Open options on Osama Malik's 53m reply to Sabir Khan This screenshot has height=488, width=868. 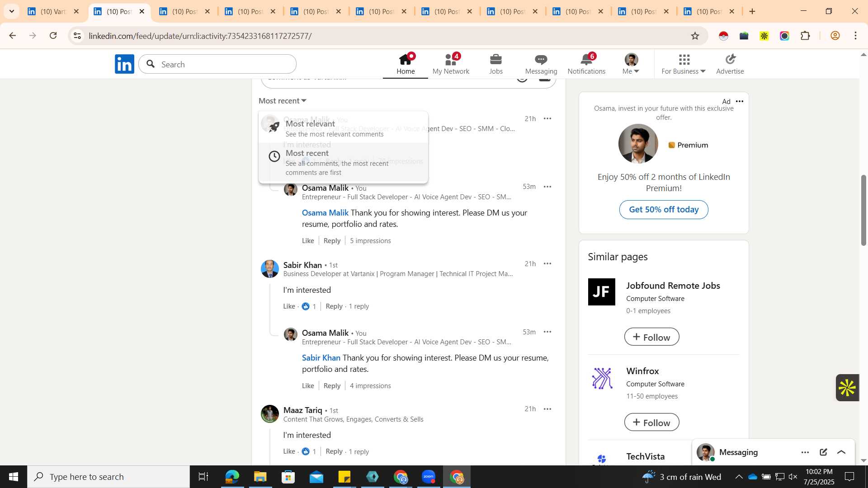(x=547, y=332)
